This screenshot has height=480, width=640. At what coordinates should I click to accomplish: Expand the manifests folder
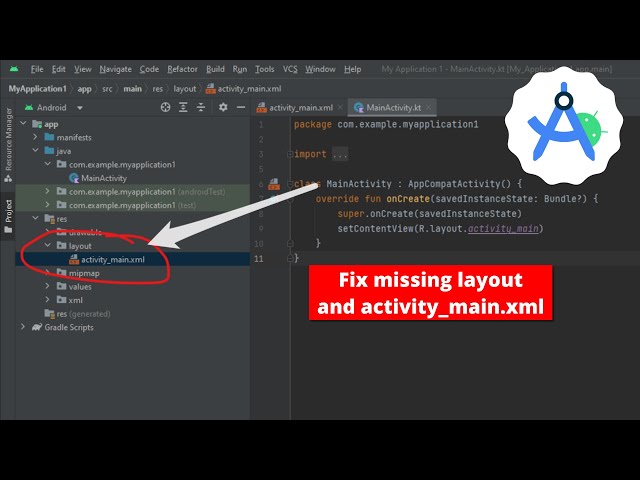tap(36, 137)
